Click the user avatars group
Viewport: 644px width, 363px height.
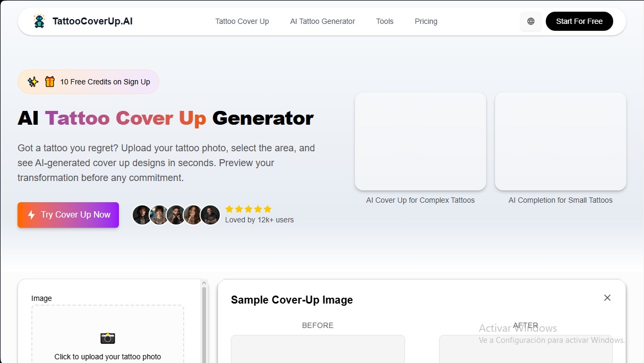click(176, 215)
